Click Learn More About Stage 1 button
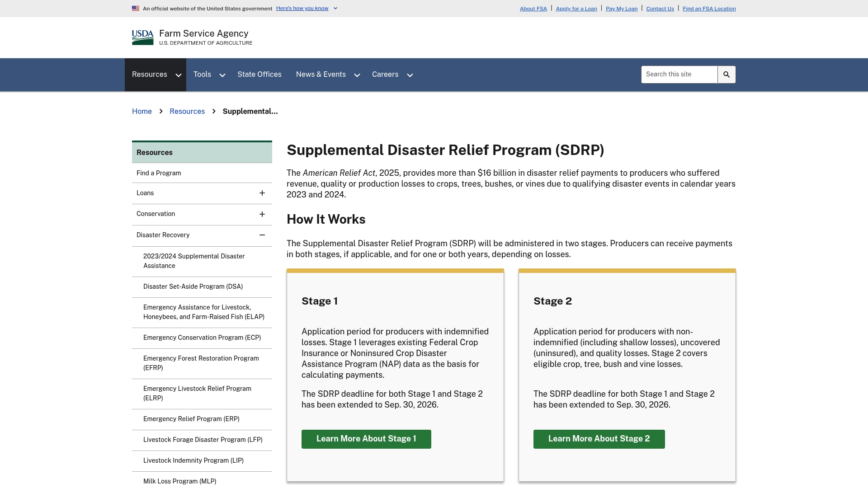This screenshot has width=868, height=488. tap(366, 439)
